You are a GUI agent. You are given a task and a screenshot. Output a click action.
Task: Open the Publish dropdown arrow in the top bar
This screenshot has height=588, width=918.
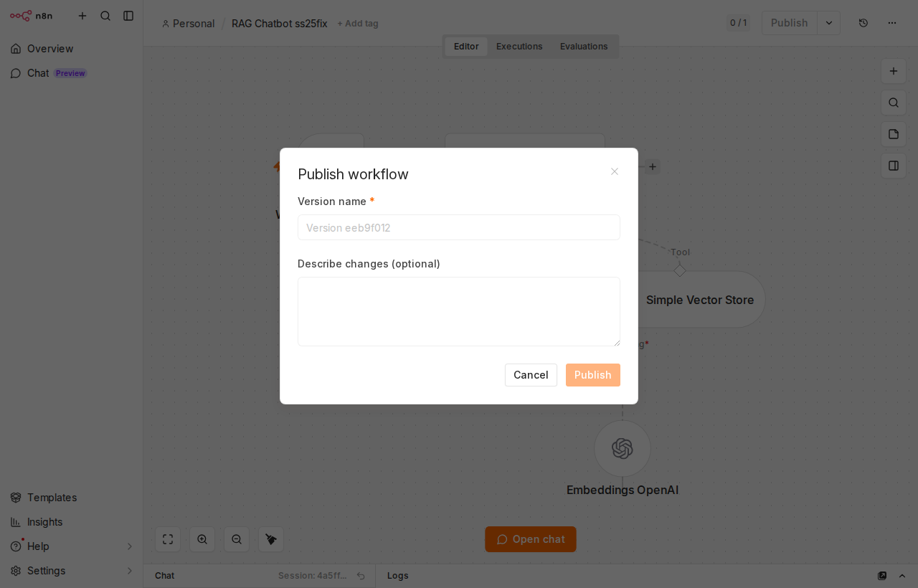tap(829, 23)
